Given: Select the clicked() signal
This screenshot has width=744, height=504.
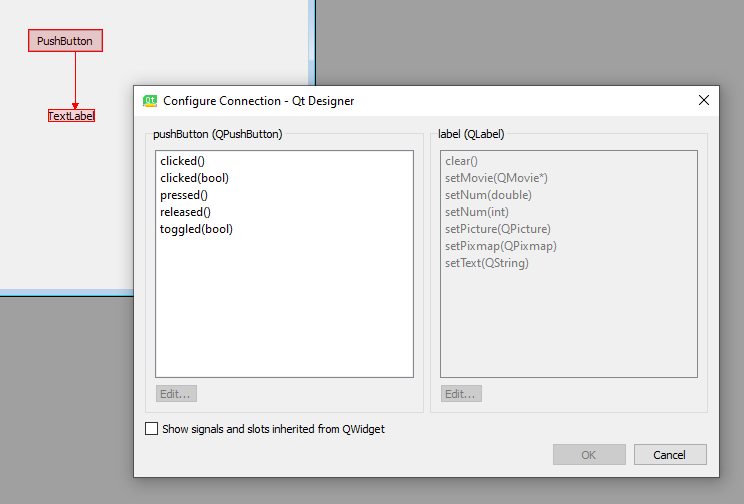Looking at the screenshot, I should pos(182,161).
